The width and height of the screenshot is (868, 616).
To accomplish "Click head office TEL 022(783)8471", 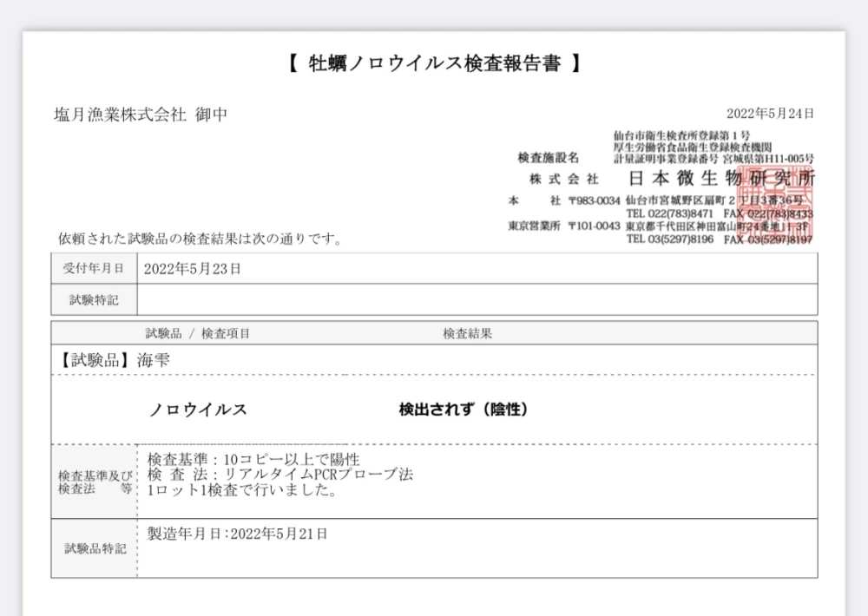I will point(670,213).
